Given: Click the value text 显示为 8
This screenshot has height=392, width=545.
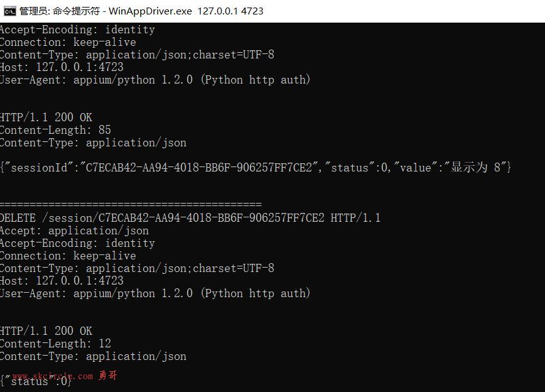Looking at the screenshot, I should pyautogui.click(x=475, y=167).
